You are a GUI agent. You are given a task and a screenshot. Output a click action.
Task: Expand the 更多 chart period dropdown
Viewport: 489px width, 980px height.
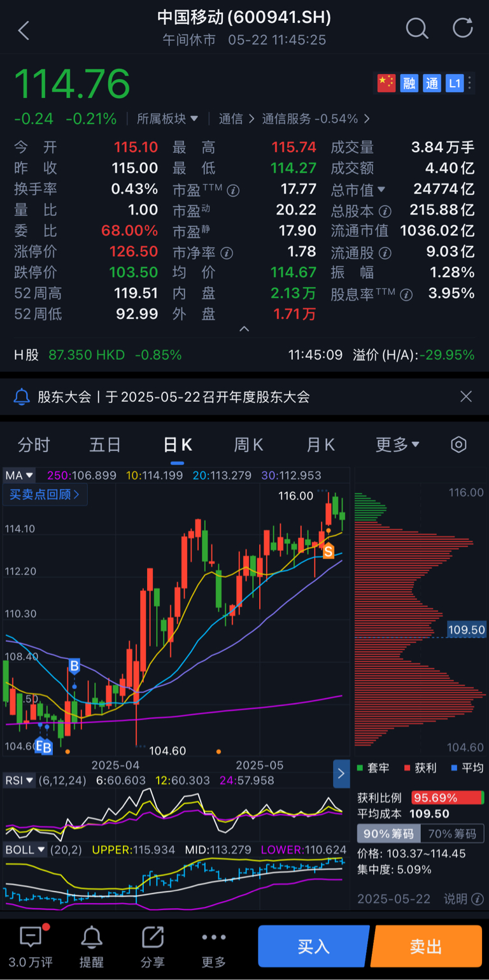tap(397, 444)
